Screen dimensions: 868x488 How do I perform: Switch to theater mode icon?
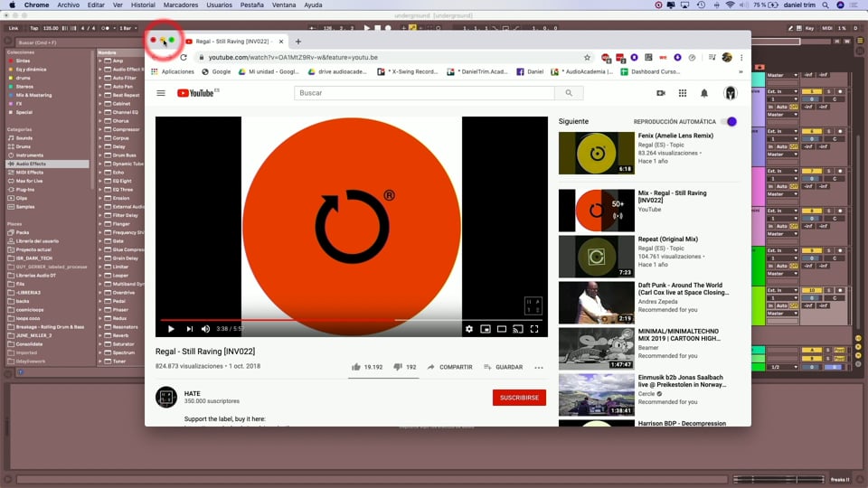point(502,329)
